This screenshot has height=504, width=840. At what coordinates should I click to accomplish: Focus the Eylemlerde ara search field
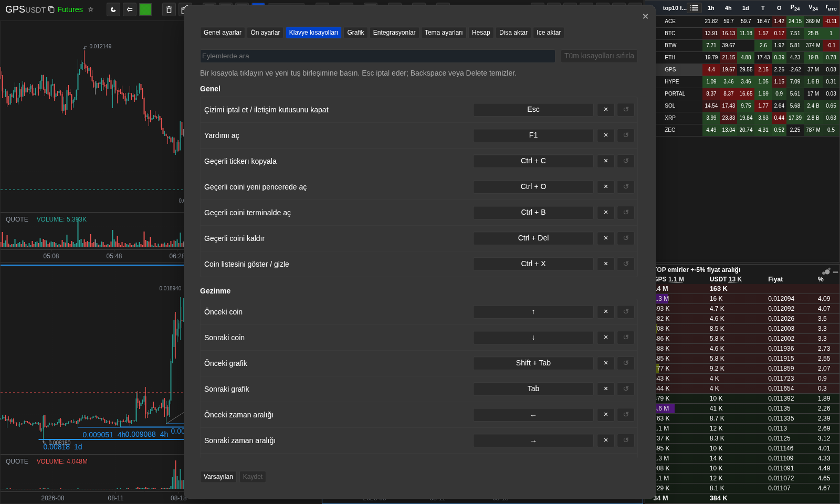click(377, 56)
